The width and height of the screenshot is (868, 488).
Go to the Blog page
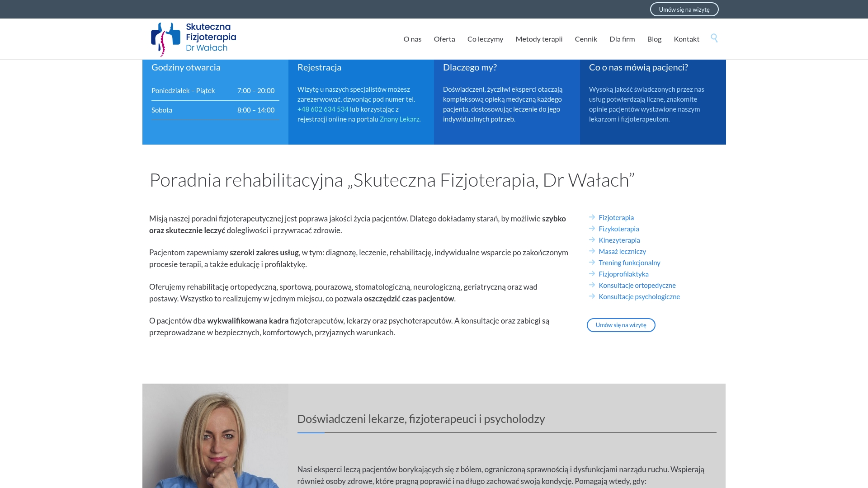(x=654, y=39)
